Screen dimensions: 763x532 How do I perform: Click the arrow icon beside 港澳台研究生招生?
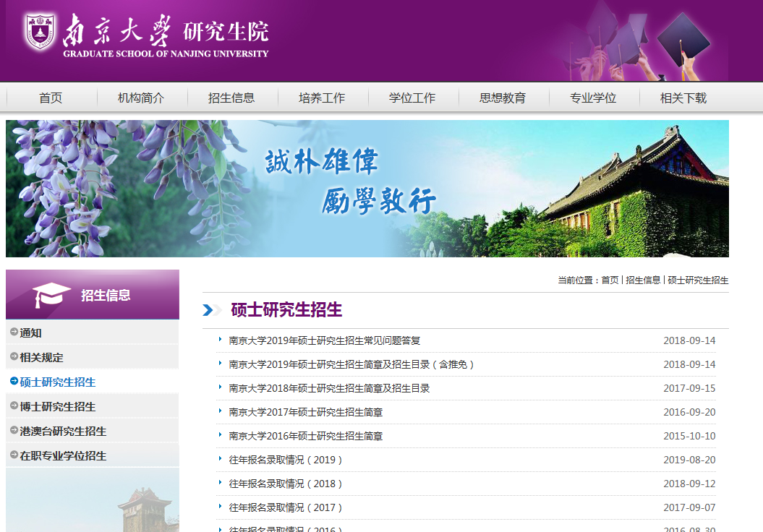[x=14, y=431]
